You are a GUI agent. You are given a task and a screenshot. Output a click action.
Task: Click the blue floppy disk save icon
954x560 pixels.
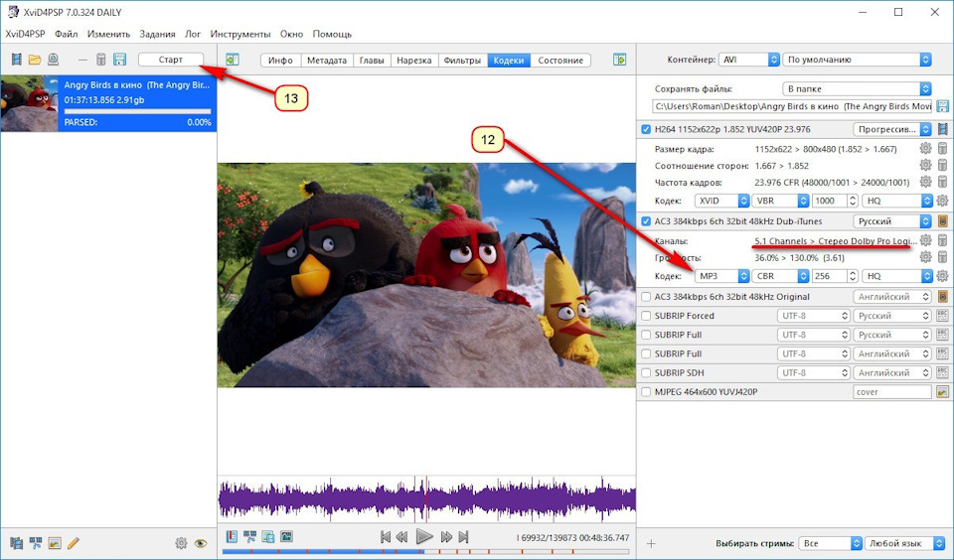pyautogui.click(x=120, y=60)
